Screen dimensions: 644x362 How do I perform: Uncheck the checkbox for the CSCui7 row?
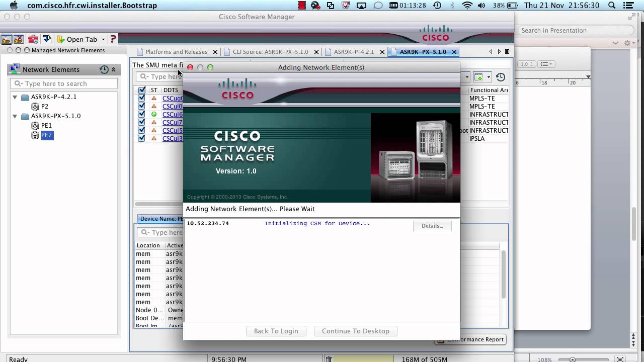(x=141, y=122)
